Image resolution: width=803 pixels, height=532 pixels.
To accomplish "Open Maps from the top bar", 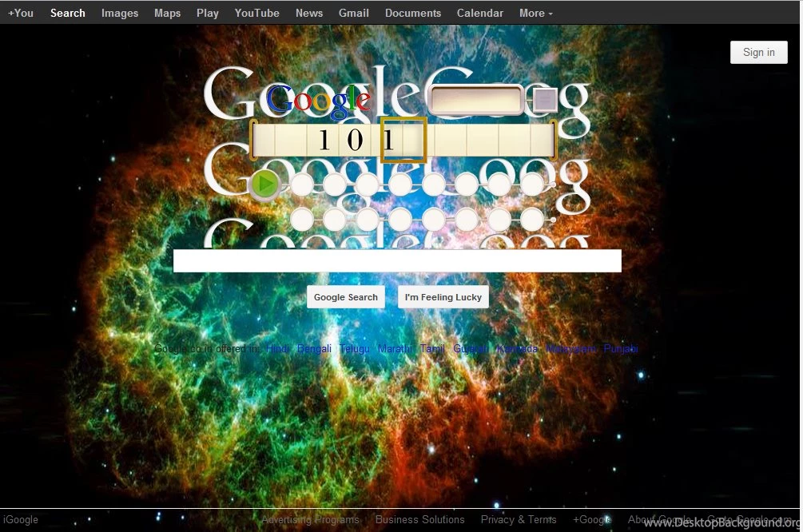I will (x=168, y=13).
